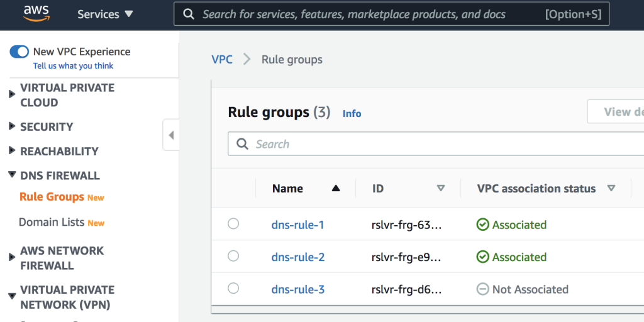
Task: Open Domain Lists in the sidebar
Action: (x=52, y=222)
